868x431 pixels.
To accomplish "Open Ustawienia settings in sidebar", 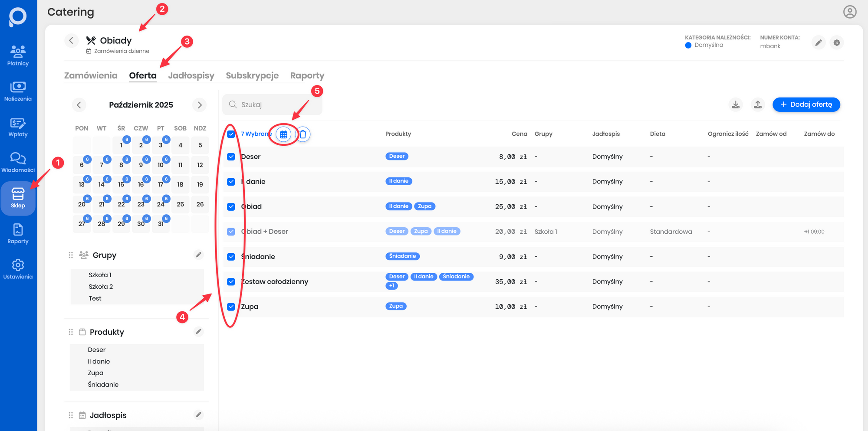I will pyautogui.click(x=18, y=269).
